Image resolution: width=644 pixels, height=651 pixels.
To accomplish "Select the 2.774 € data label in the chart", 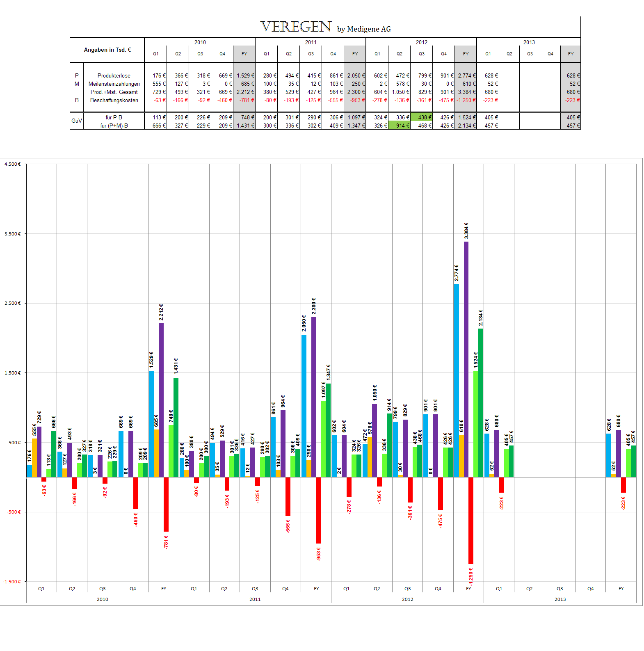I will coord(457,273).
